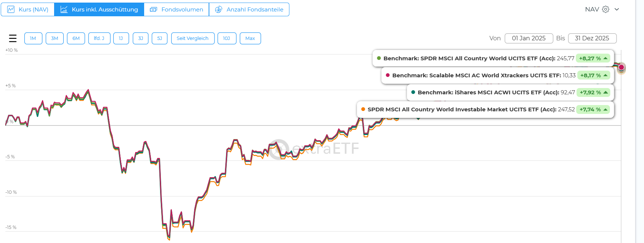Viewport: 644px width, 243px height.
Task: Select the Max time range
Action: (x=250, y=38)
